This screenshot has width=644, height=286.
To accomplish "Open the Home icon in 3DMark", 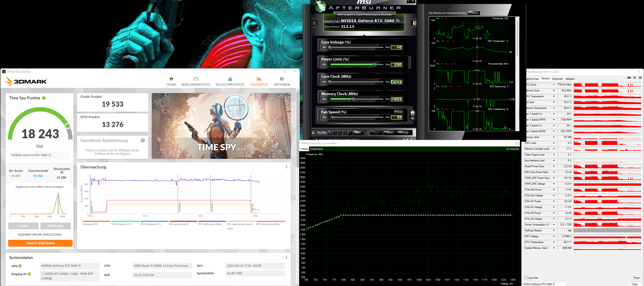I will [171, 79].
